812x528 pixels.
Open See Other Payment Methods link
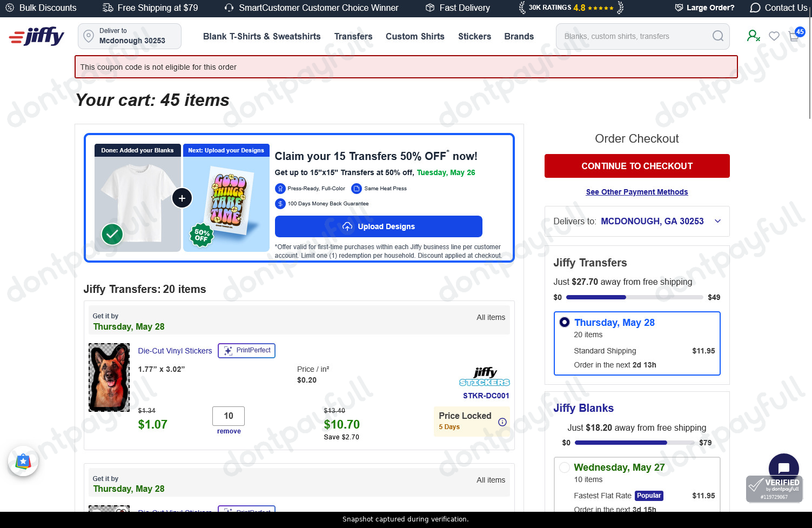click(637, 192)
